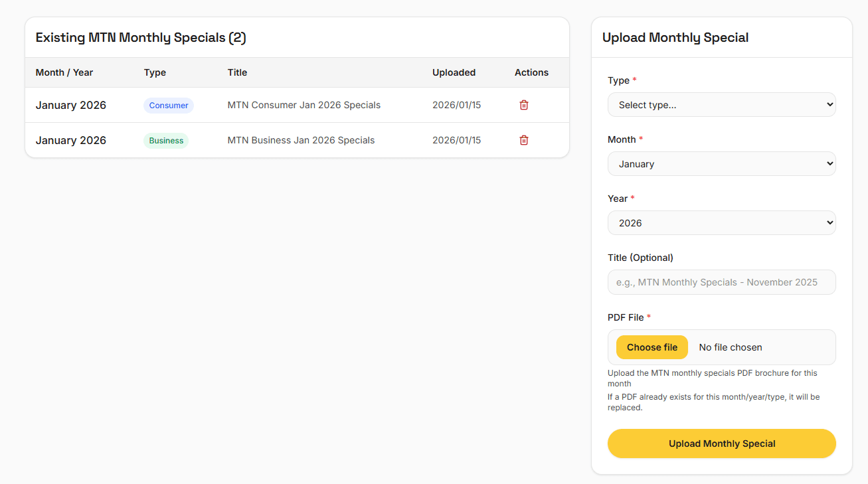Open MTN Business Jan 2026 Specials title

coord(301,140)
